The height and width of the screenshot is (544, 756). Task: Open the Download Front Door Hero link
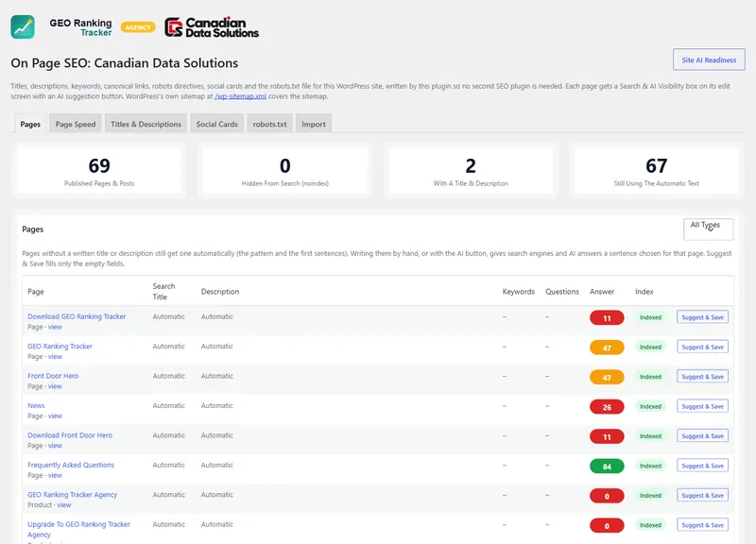[70, 435]
